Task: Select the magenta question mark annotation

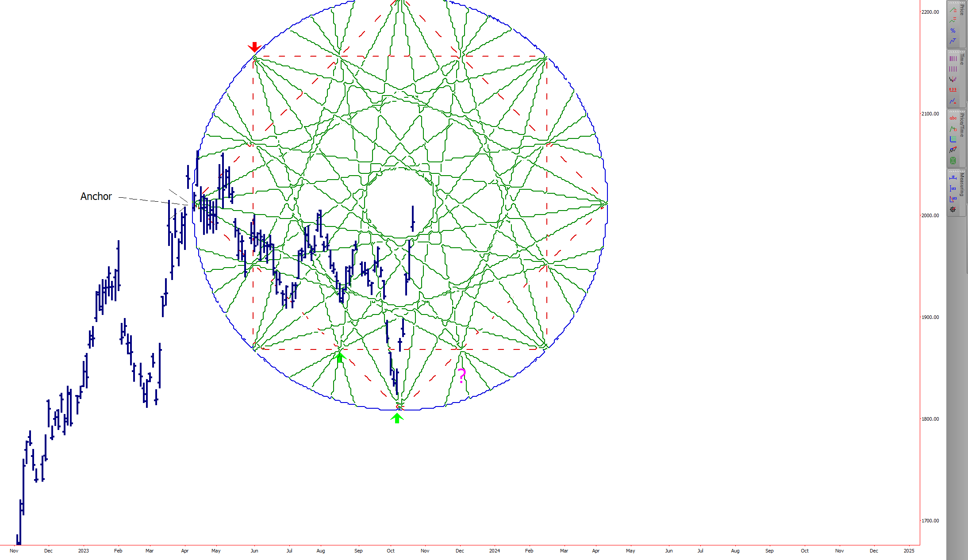Action: point(461,376)
